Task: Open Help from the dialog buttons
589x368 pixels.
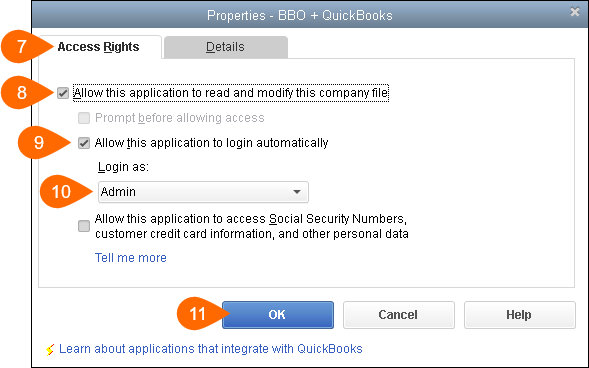Action: click(x=520, y=315)
